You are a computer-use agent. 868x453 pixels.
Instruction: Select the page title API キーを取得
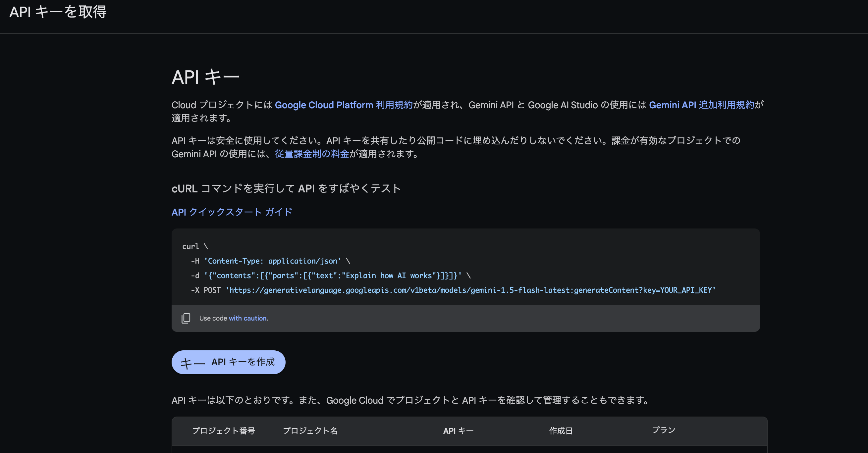point(58,13)
